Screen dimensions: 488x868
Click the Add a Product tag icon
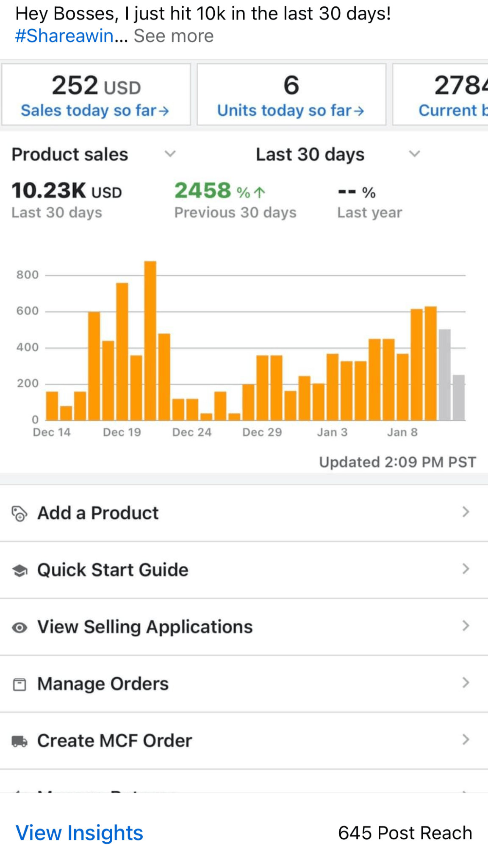19,513
